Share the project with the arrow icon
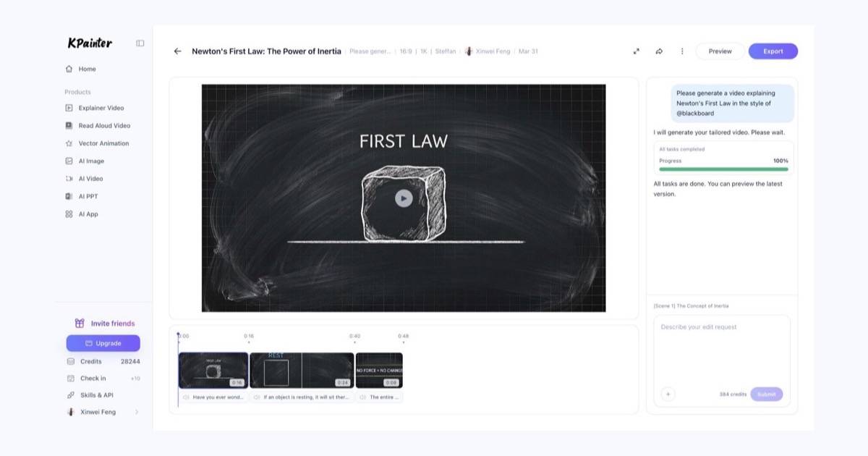This screenshot has width=868, height=456. (x=659, y=51)
